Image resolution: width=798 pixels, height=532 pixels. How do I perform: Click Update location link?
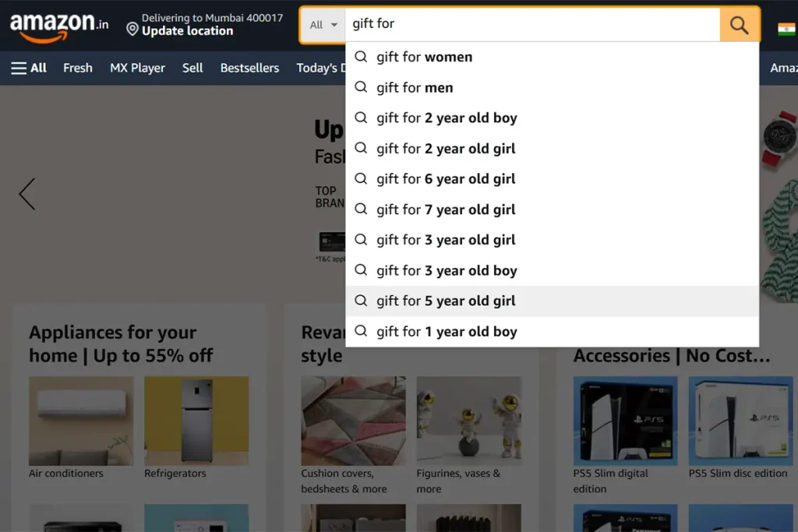[x=187, y=31]
